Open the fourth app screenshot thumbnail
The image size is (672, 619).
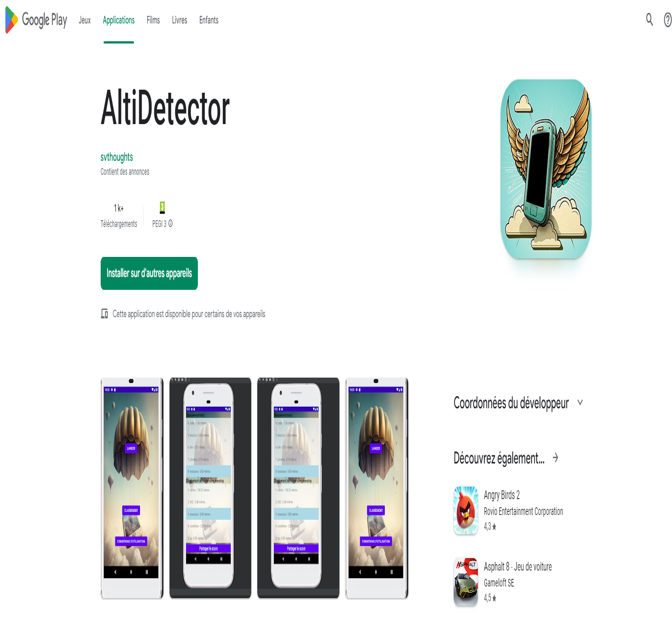[377, 488]
